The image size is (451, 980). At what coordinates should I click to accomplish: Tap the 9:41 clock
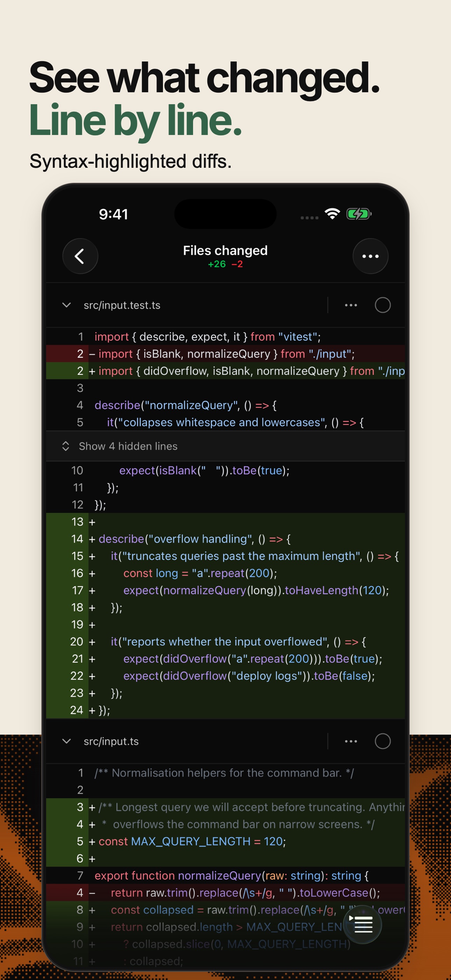[113, 214]
